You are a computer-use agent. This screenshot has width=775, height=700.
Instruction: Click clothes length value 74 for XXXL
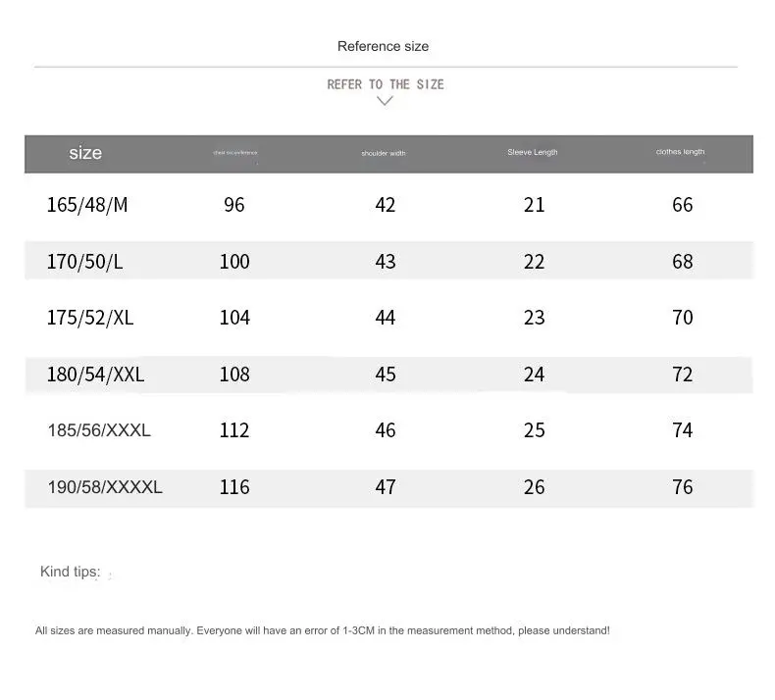click(682, 430)
